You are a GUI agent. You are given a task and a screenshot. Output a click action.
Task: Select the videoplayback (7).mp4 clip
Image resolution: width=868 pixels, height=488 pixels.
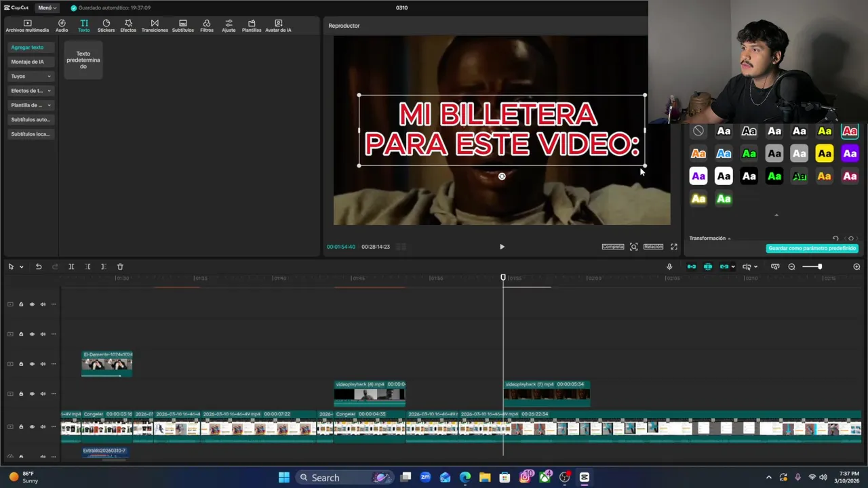547,393
